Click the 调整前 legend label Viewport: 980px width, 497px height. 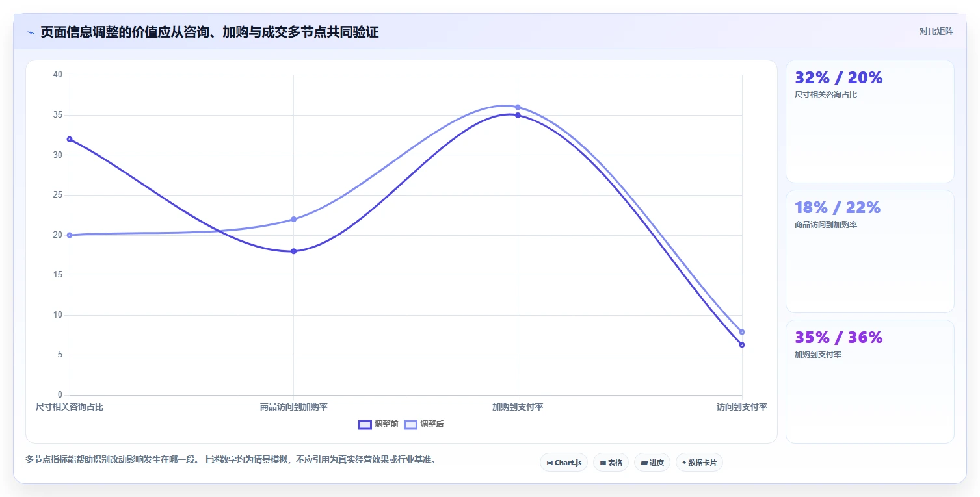(386, 424)
